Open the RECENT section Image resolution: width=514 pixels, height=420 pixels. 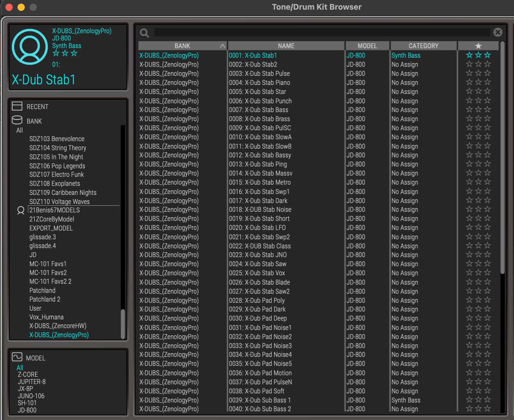tap(37, 107)
